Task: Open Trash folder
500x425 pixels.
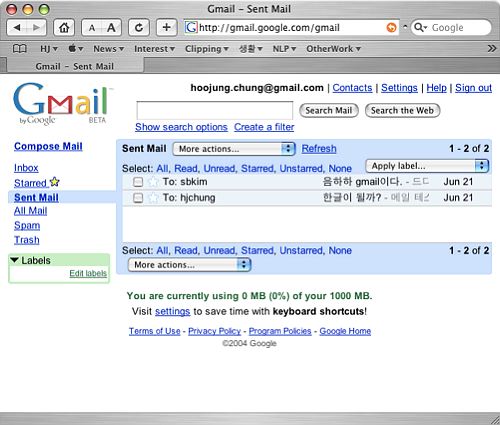Action: tap(27, 240)
